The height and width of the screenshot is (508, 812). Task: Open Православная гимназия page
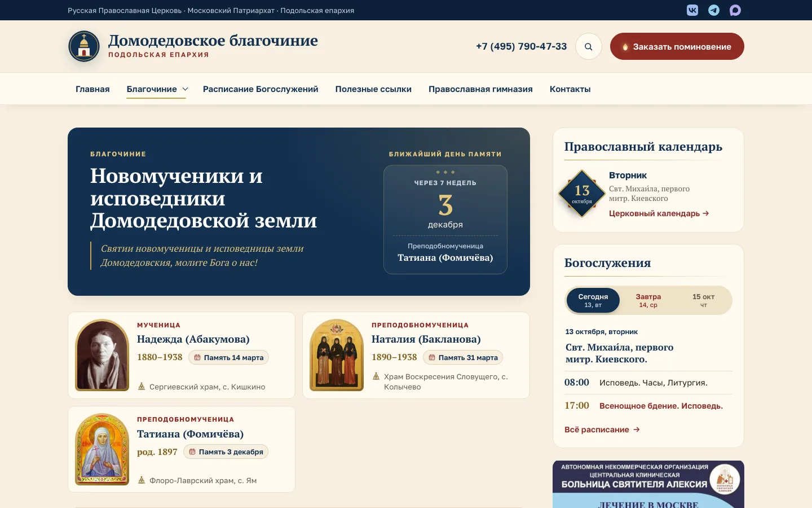click(x=480, y=89)
